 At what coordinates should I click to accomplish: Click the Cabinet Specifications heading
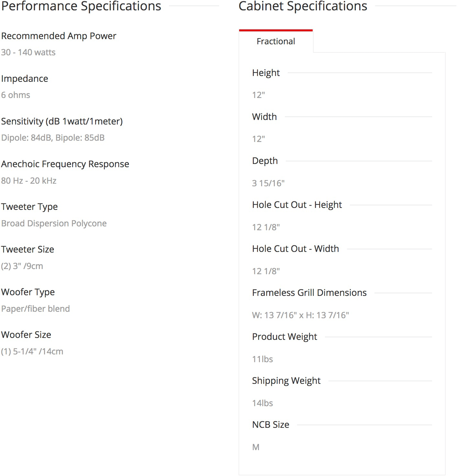point(303,6)
